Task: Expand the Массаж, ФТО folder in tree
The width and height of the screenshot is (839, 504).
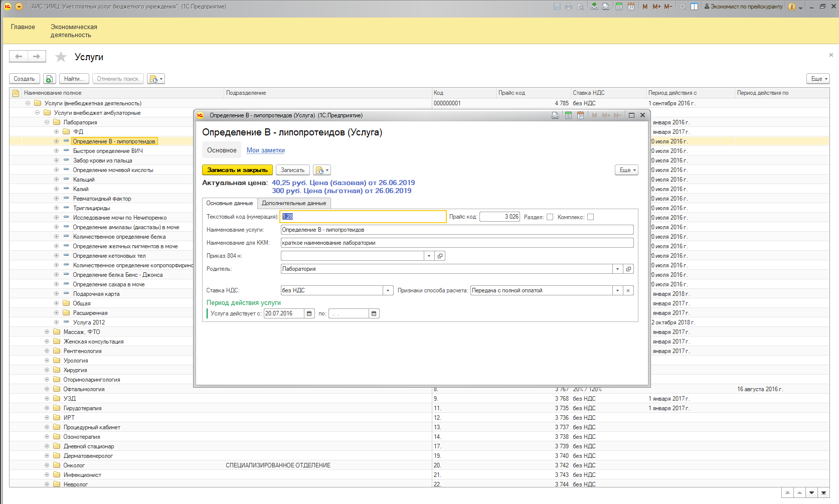Action: click(47, 332)
